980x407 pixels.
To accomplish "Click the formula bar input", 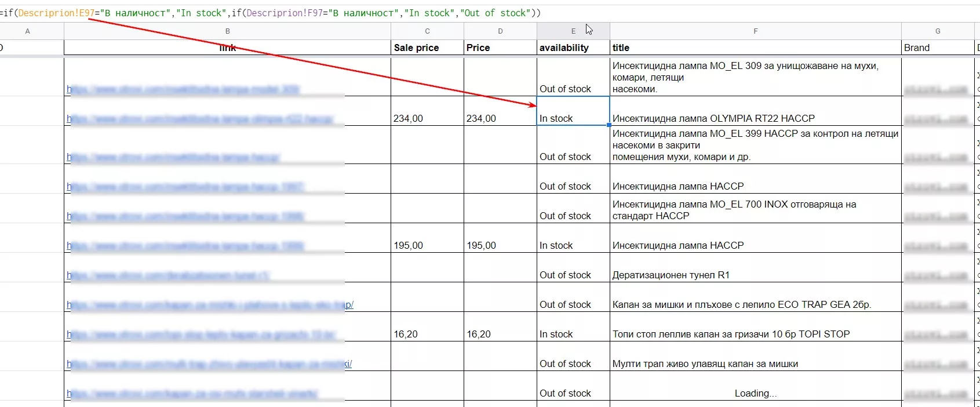I will tap(490, 13).
